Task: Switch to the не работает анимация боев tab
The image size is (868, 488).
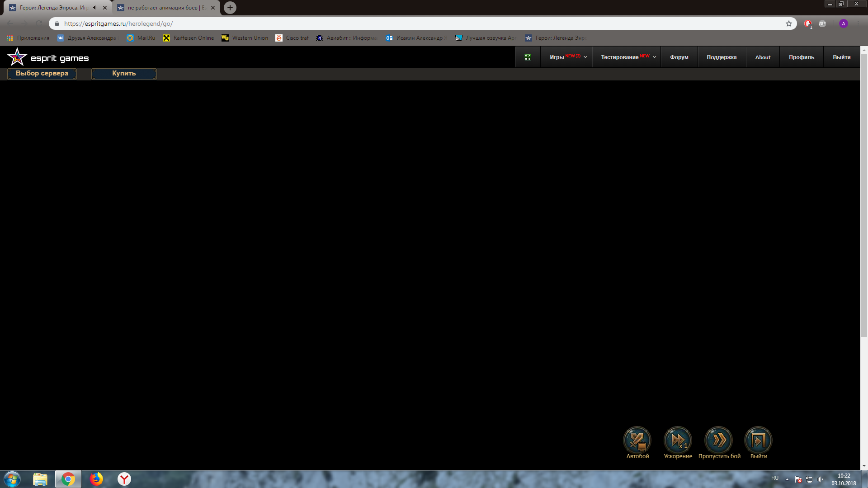Action: pyautogui.click(x=165, y=8)
